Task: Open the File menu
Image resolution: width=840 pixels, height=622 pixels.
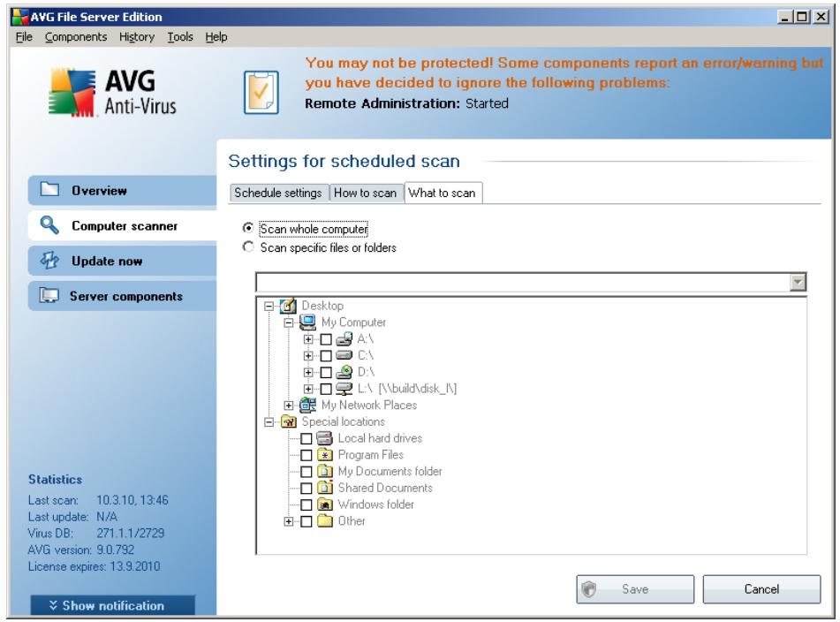Action: pyautogui.click(x=24, y=37)
